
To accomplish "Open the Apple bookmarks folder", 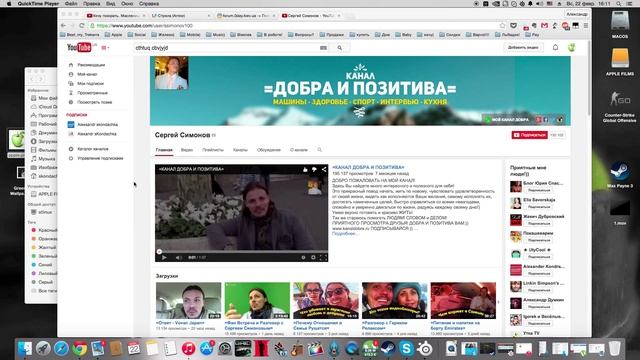I will 113,35.
